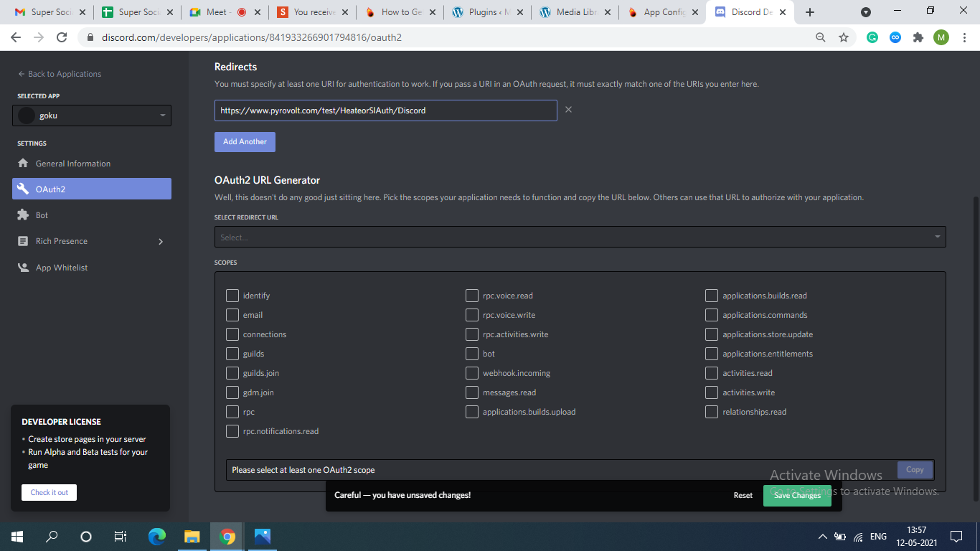980x551 pixels.
Task: Click the Add Another button
Action: [x=245, y=142]
